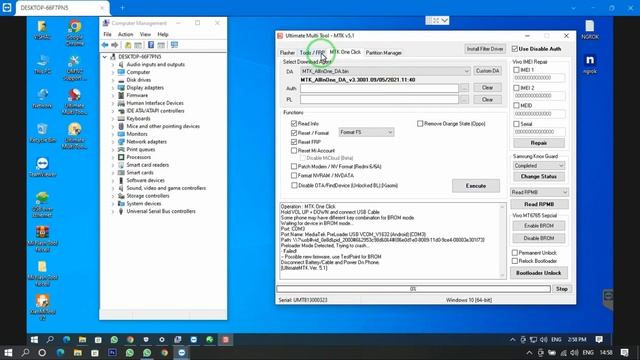Check the Reset Mi Account checkbox
This screenshot has height=360, width=640.
click(x=294, y=151)
